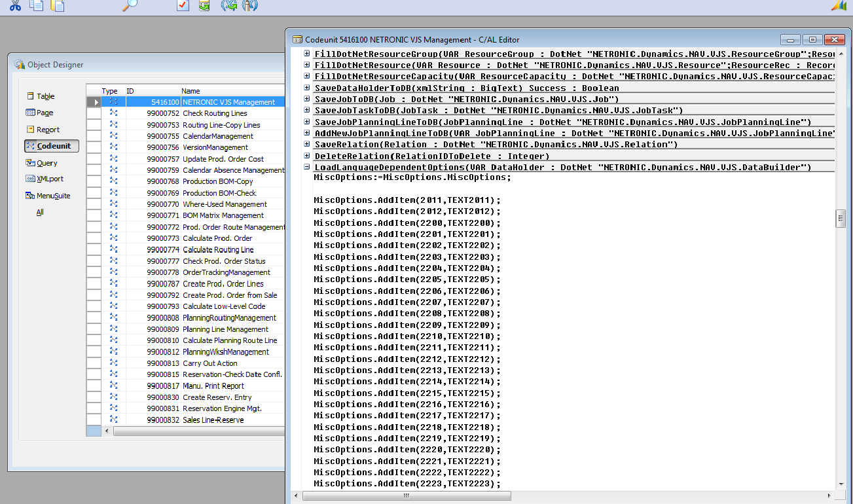Expand the AddNewJobPlanningLineToDB function

(308, 133)
